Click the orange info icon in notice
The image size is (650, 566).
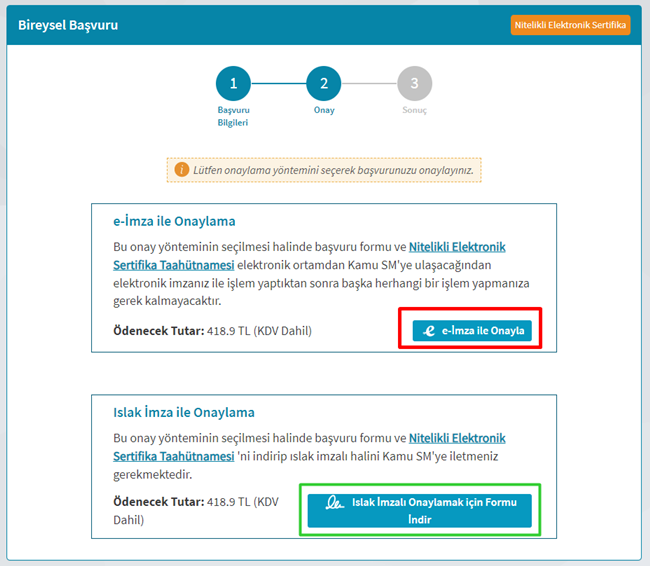(x=182, y=170)
